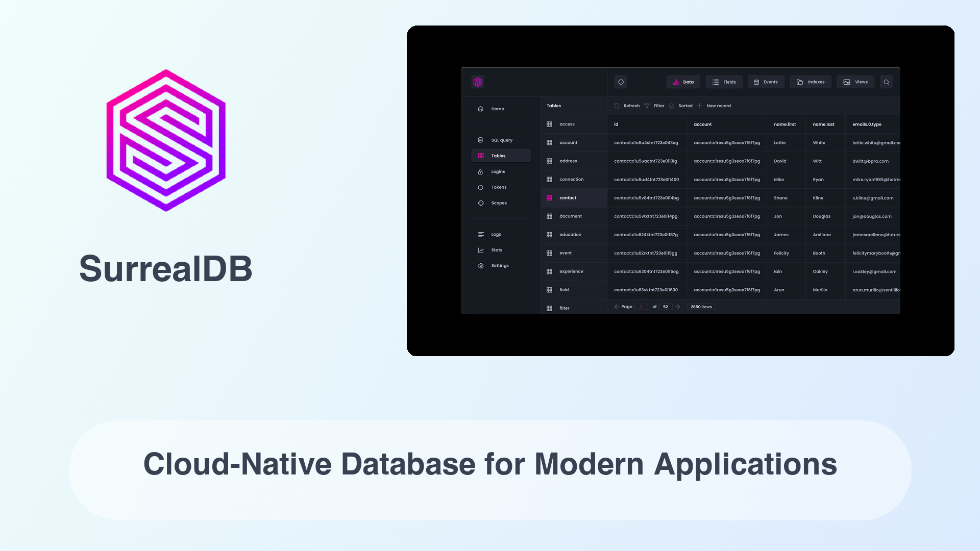
Task: Click first name cell Felicity
Action: click(781, 253)
